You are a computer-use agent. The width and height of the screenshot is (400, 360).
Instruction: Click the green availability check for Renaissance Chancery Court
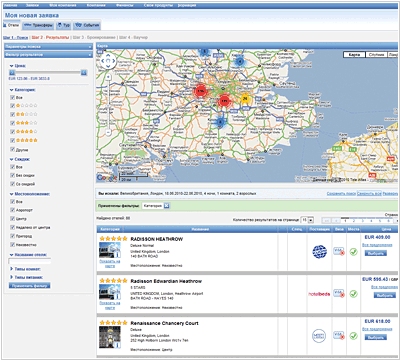click(353, 336)
